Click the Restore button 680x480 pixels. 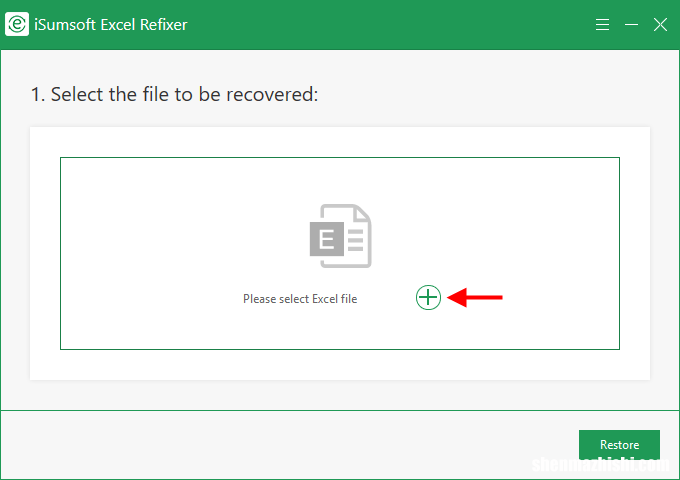coord(619,444)
